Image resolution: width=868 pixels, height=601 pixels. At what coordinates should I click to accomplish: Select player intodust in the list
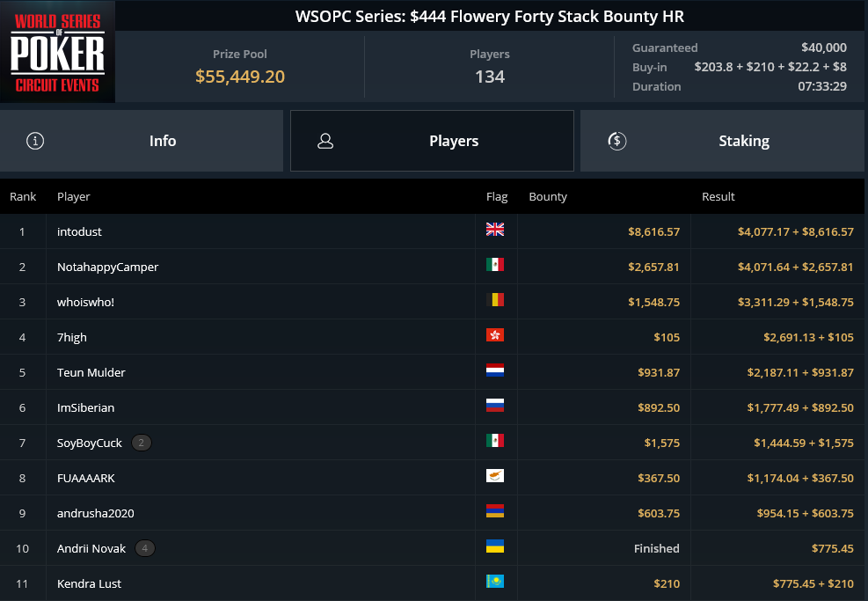[432, 231]
